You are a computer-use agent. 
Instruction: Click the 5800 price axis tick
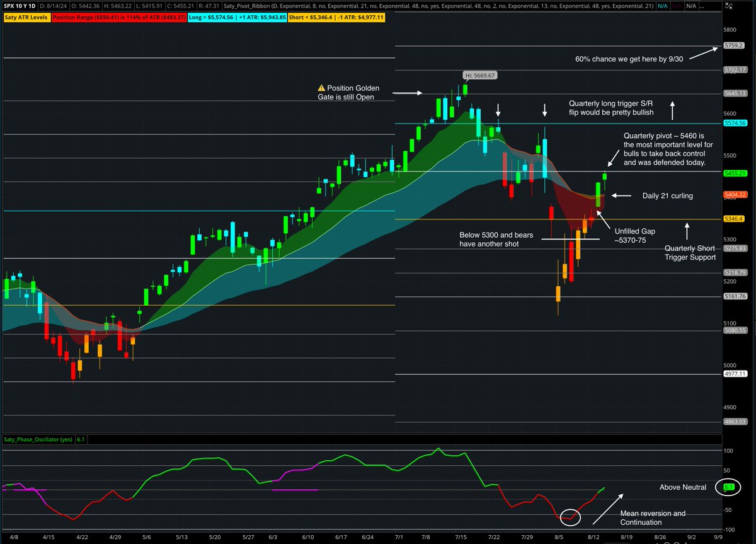tap(730, 30)
